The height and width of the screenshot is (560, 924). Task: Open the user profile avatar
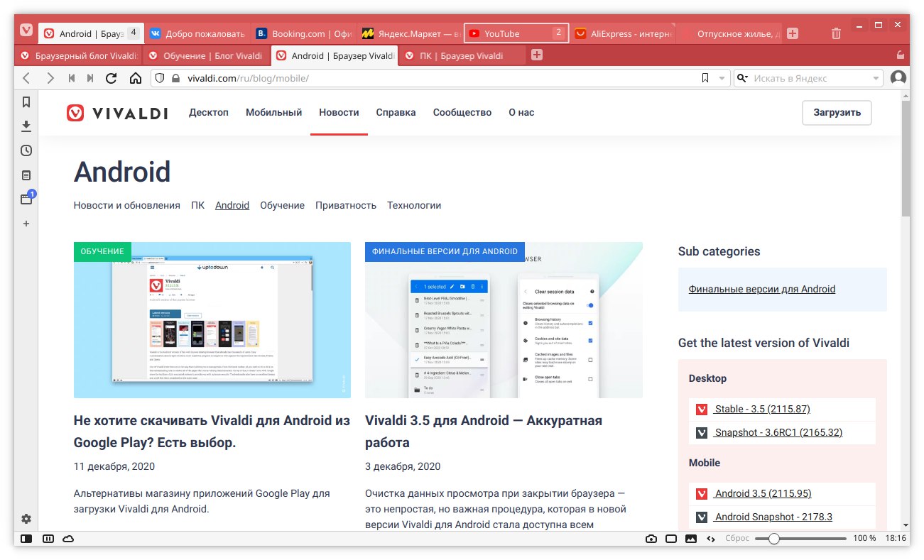(898, 78)
